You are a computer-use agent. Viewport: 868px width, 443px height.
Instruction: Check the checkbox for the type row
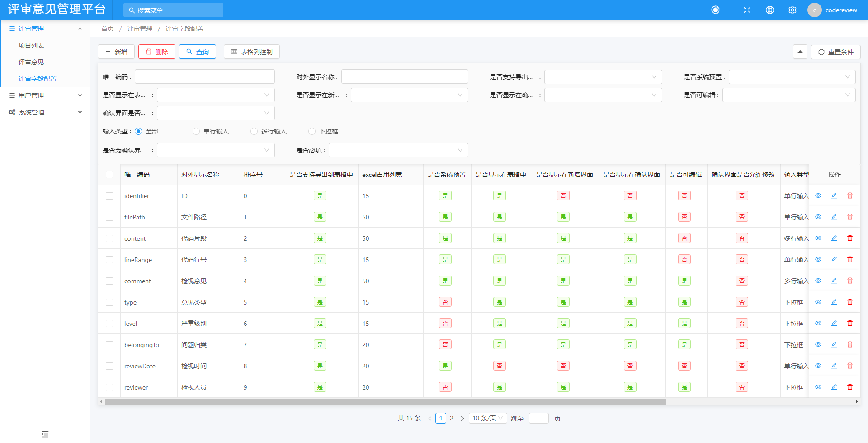point(109,302)
